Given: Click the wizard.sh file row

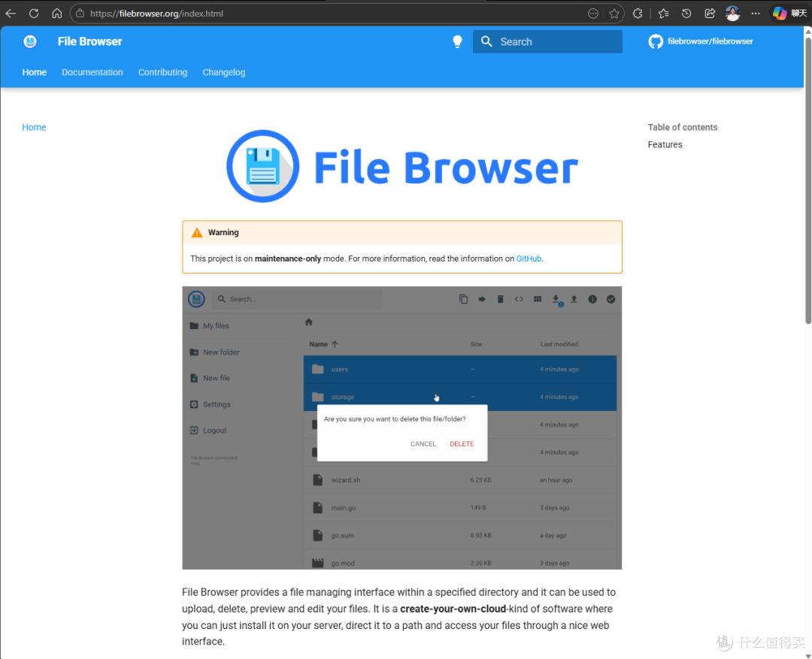Looking at the screenshot, I should (460, 480).
